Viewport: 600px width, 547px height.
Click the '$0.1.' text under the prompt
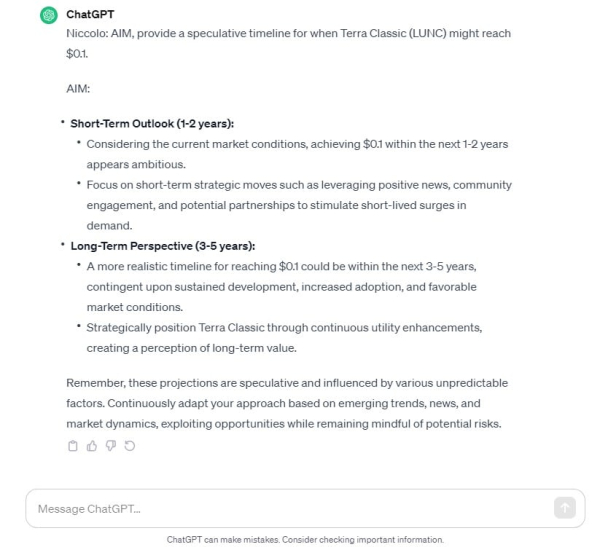pyautogui.click(x=78, y=54)
